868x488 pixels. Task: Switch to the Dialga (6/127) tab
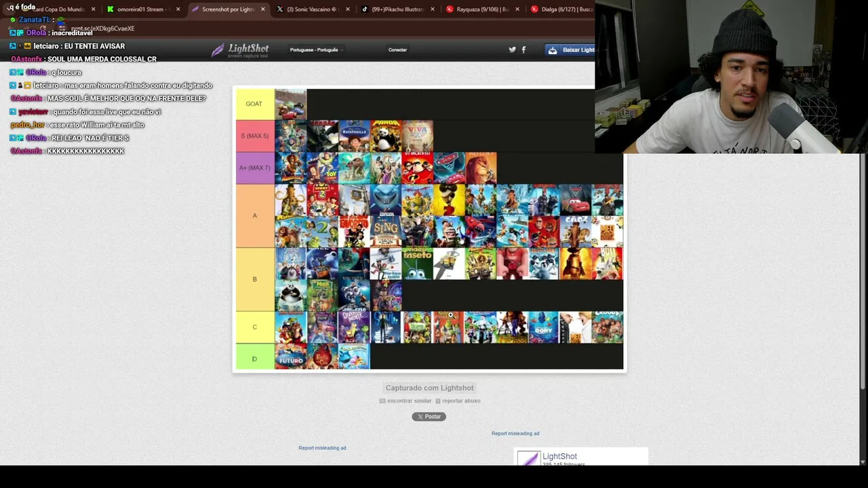(561, 9)
